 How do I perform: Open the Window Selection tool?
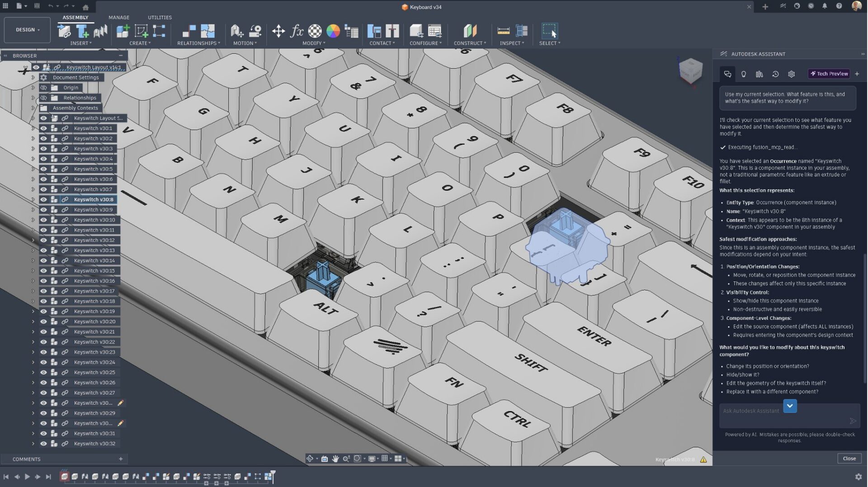(x=550, y=31)
